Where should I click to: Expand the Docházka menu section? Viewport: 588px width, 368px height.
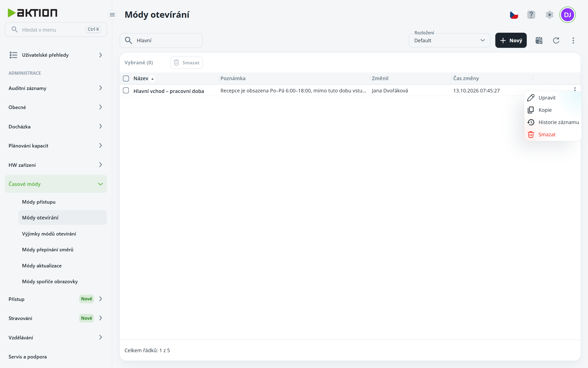pyautogui.click(x=56, y=126)
